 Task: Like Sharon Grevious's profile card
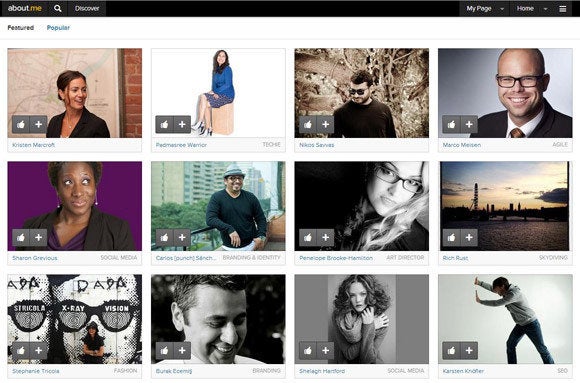tap(21, 238)
